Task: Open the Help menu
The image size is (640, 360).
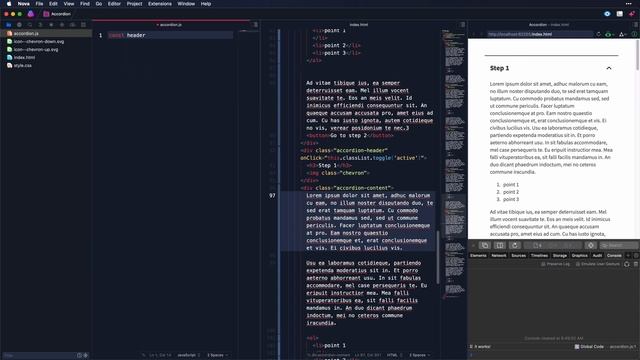Action: [206, 4]
